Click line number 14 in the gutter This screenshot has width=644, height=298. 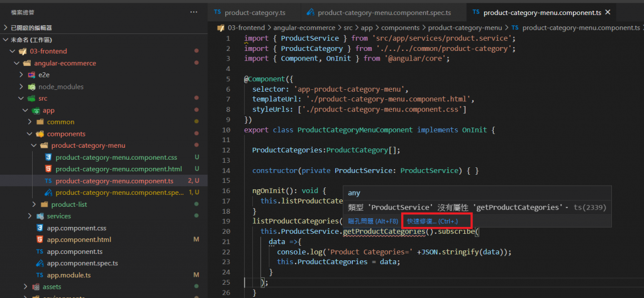(226, 170)
